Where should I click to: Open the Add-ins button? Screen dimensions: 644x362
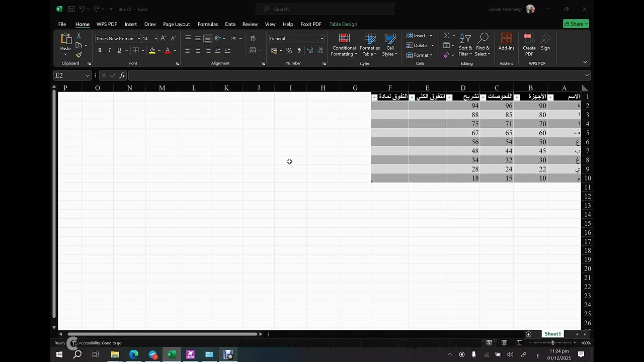(x=506, y=42)
